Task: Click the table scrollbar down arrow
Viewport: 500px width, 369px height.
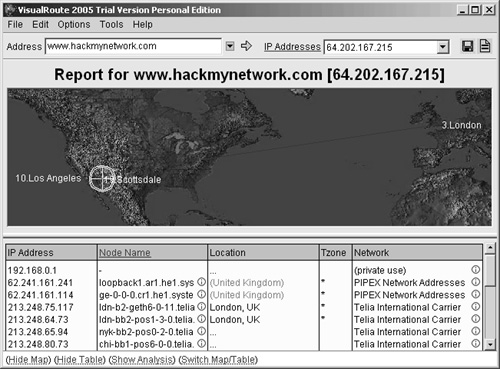Action: coord(490,344)
